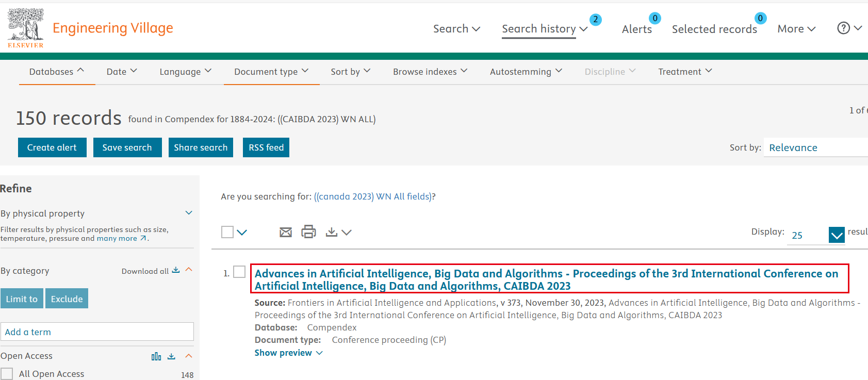868x380 pixels.
Task: Open Browse indexes menu
Action: point(430,72)
